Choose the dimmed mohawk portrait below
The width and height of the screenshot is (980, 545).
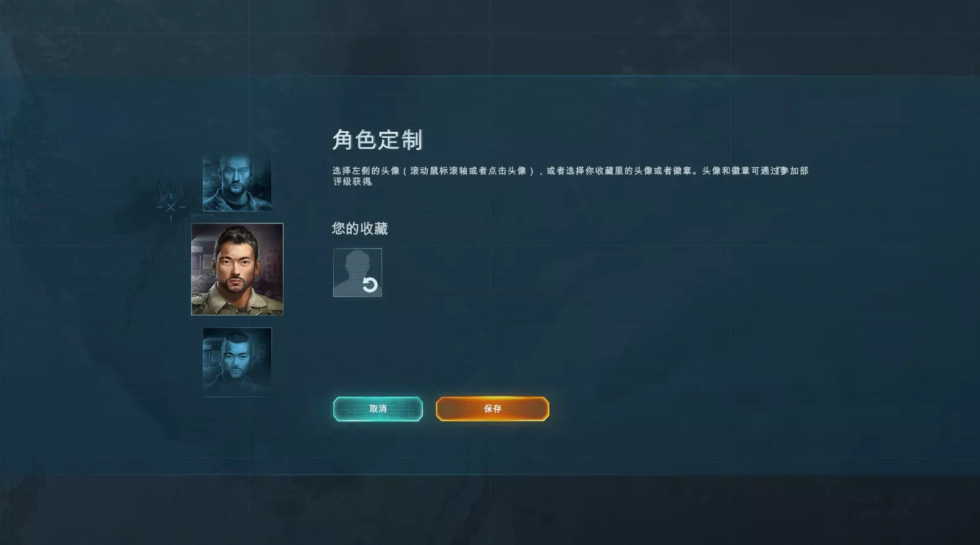point(237,362)
